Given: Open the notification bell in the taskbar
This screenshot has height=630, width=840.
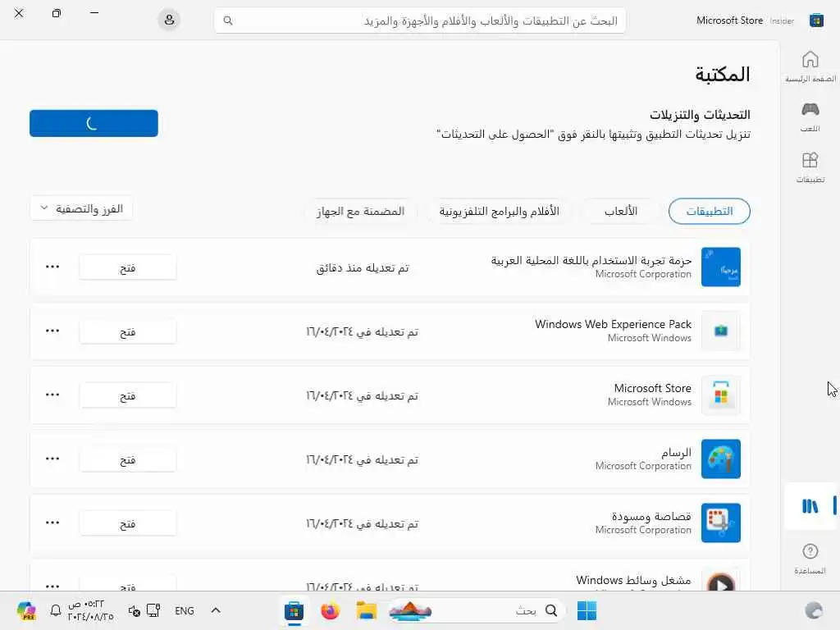Looking at the screenshot, I should (56, 610).
